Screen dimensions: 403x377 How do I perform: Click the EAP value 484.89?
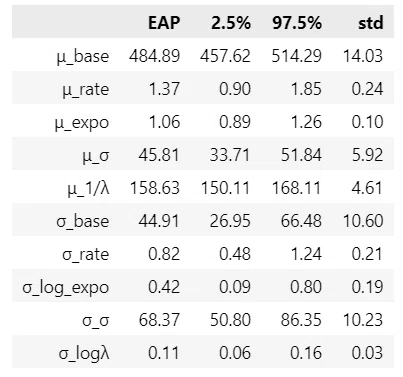tap(155, 56)
